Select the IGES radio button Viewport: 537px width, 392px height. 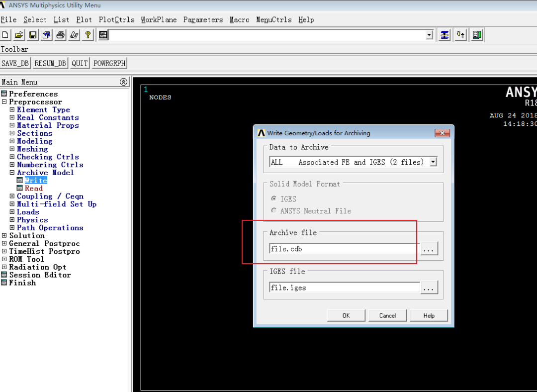(x=273, y=199)
